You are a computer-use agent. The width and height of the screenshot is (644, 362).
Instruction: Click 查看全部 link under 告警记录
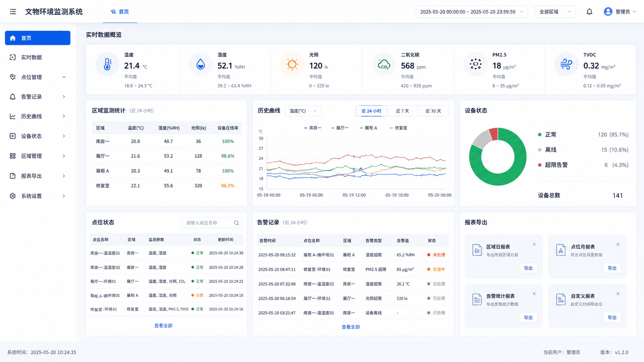click(351, 327)
